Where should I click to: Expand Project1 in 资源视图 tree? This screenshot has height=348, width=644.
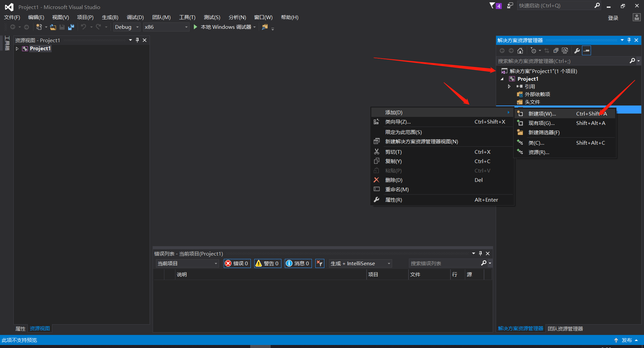17,49
